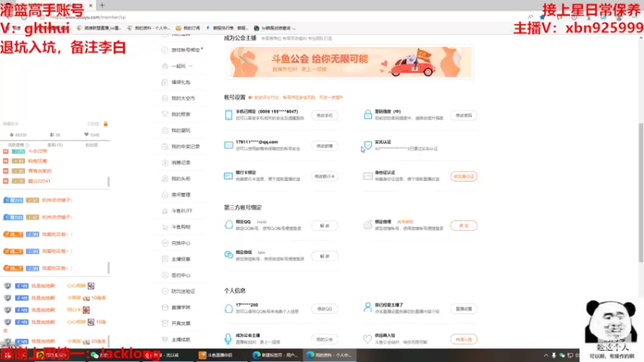Click the shopping cart icon for 斗鱼购物
Screen dimensions: 644x362
coord(165,227)
